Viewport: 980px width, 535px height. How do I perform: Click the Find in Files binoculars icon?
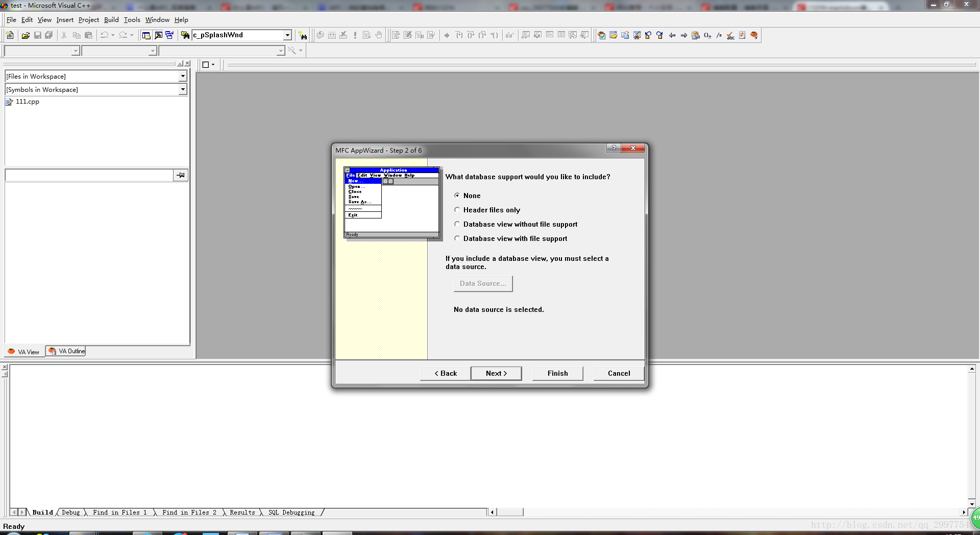click(x=185, y=35)
